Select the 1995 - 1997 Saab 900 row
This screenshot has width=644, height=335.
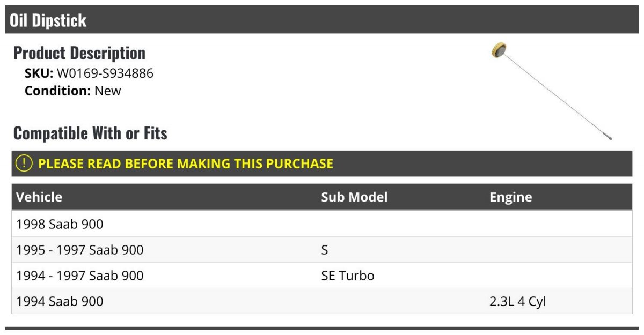click(x=322, y=250)
